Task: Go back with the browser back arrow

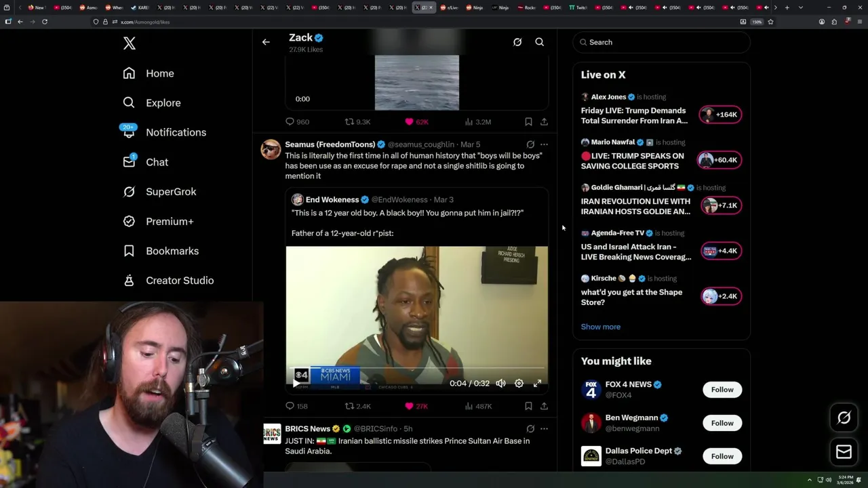Action: (x=20, y=22)
